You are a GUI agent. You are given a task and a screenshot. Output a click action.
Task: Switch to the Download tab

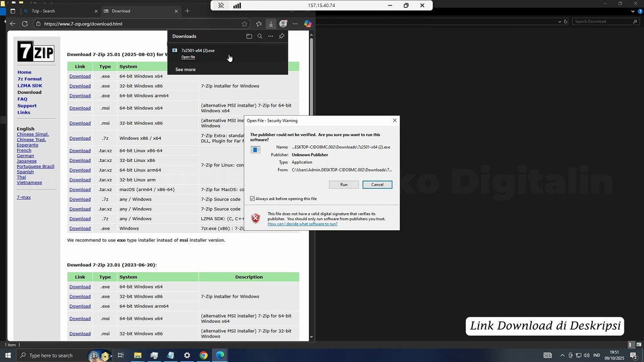click(140, 11)
